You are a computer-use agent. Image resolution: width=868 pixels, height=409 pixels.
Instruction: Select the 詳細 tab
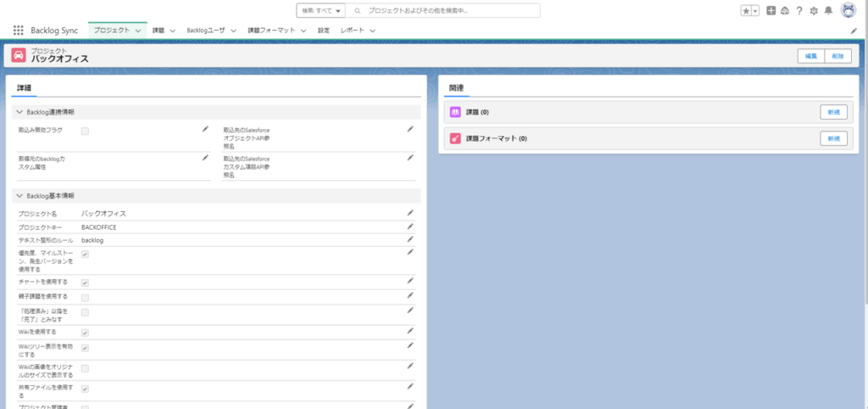24,87
